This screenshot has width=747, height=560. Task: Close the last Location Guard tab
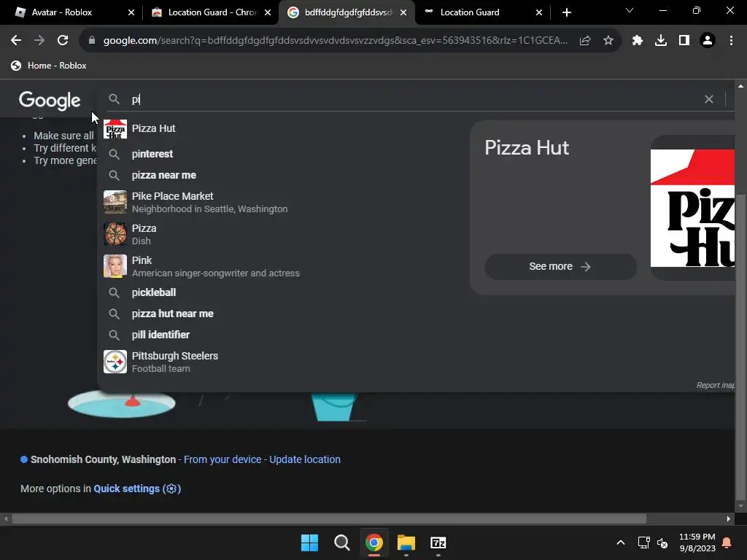pos(539,12)
